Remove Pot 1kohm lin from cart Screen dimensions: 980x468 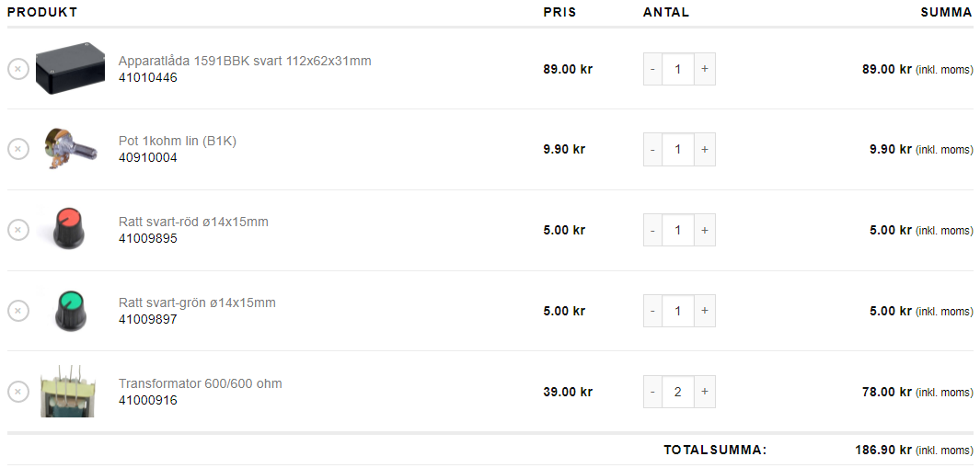(x=18, y=149)
